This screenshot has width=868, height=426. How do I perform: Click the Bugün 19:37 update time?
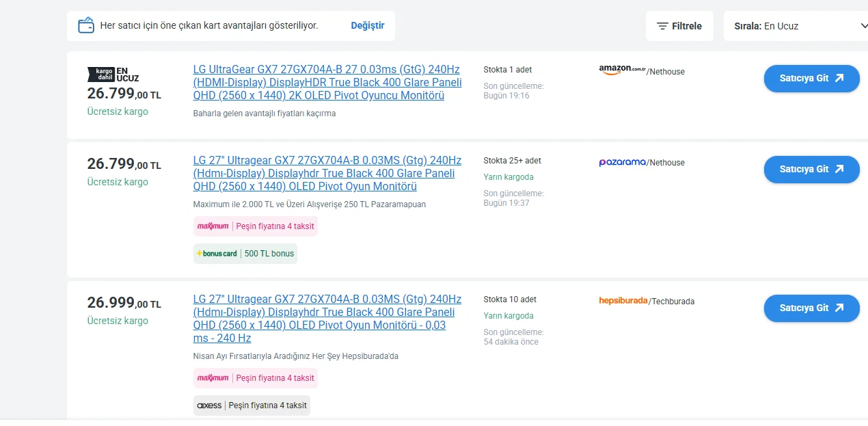(506, 203)
